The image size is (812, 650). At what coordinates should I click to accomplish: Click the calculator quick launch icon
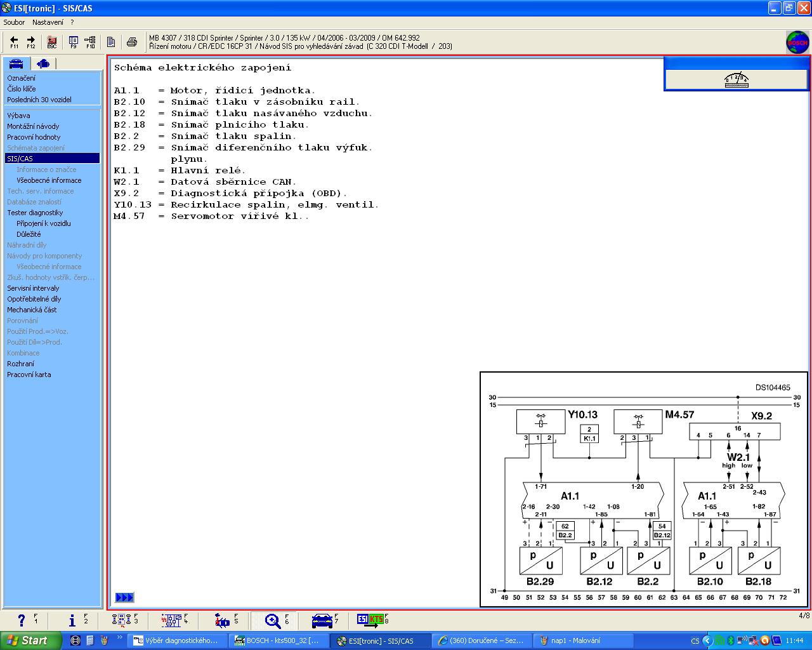tap(90, 640)
